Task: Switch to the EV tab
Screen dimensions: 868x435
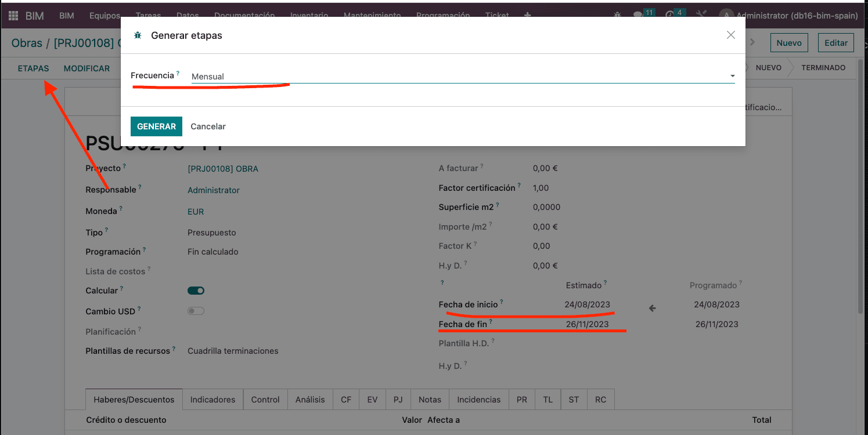Action: (372, 400)
